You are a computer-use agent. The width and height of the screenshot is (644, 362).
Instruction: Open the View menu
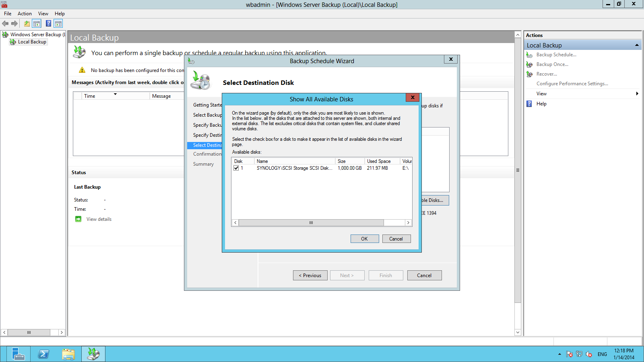click(x=43, y=14)
